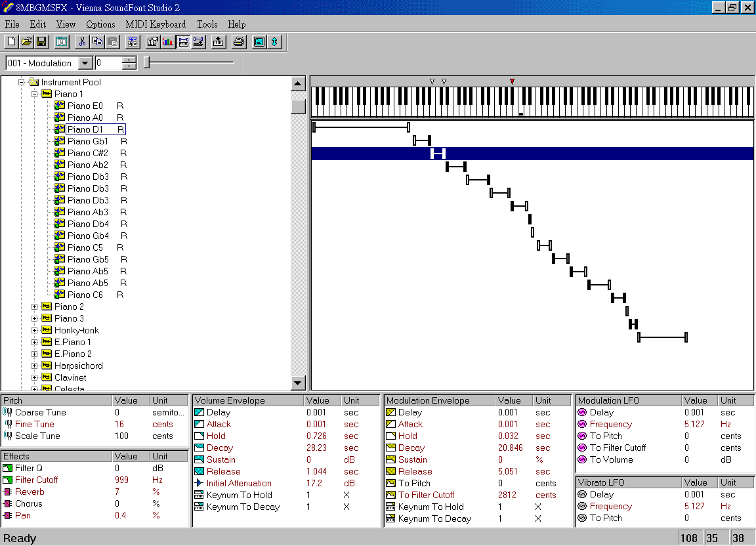
Task: Click the Fine Tune value 16
Action: pyautogui.click(x=119, y=424)
